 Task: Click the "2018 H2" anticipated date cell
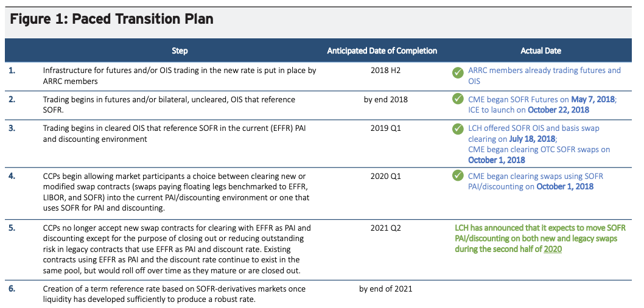point(385,71)
